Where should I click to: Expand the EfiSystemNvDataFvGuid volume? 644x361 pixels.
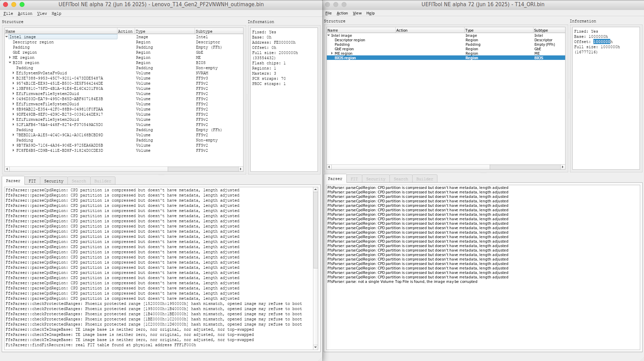coord(13,73)
